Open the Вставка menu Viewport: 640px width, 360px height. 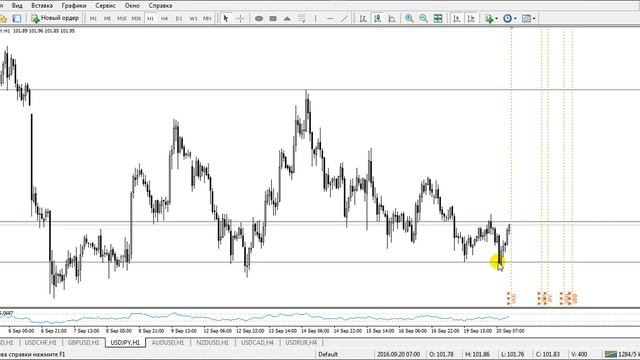(42, 6)
